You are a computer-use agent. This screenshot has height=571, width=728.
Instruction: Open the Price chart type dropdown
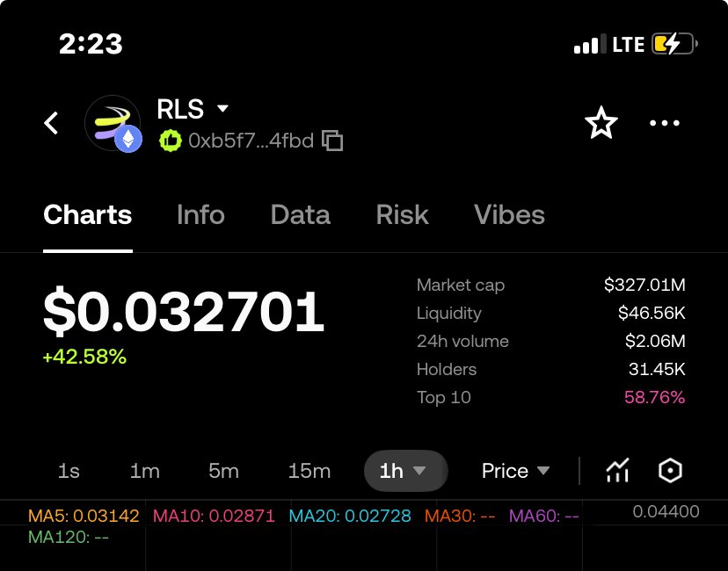(516, 471)
